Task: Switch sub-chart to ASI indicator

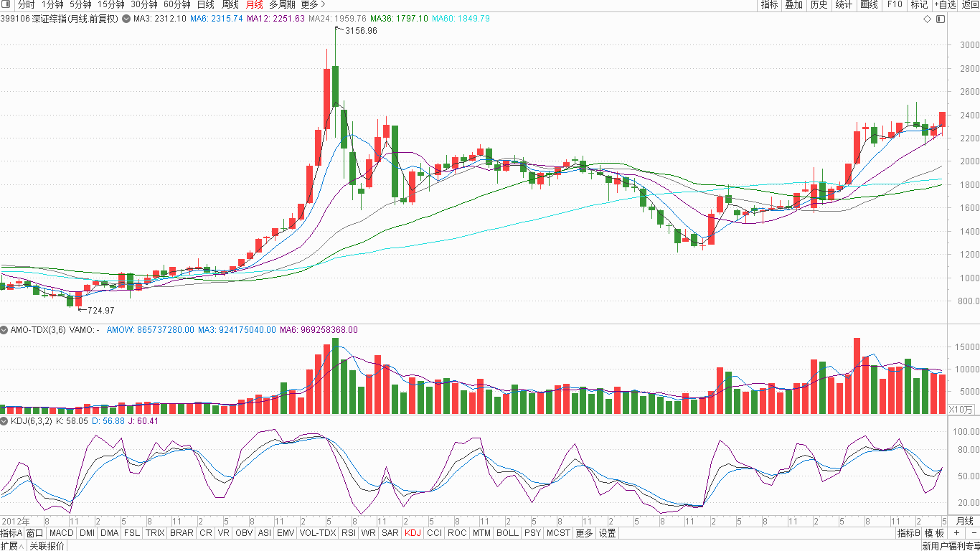Action: (265, 533)
